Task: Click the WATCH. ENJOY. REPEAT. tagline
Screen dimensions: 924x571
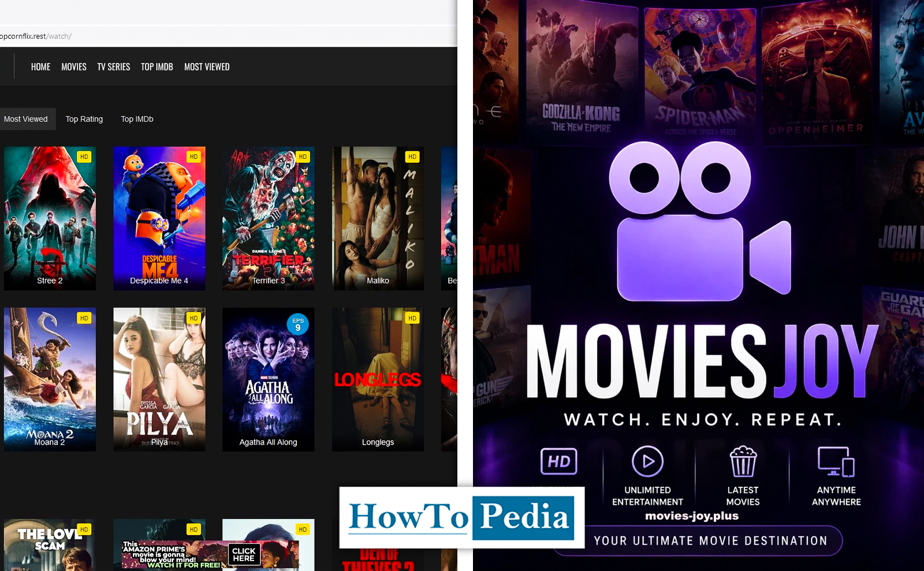Action: (x=702, y=419)
